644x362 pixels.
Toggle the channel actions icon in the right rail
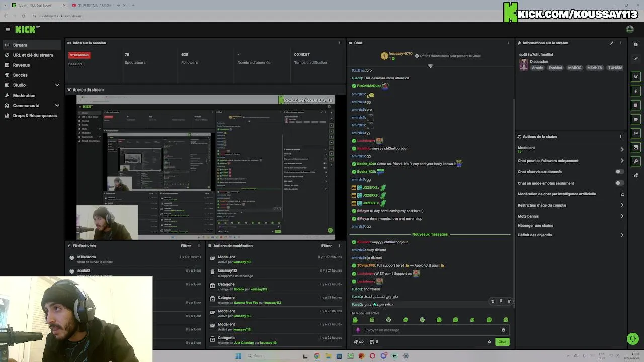(636, 147)
